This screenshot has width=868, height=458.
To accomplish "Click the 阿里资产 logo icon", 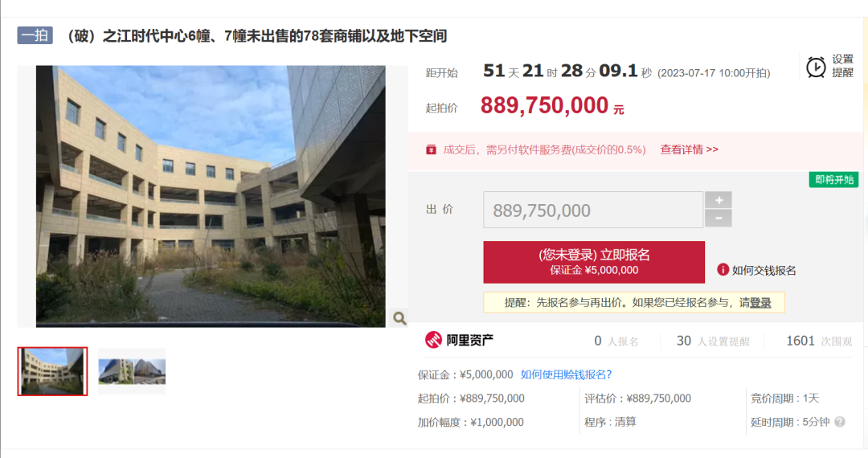I will pyautogui.click(x=433, y=340).
